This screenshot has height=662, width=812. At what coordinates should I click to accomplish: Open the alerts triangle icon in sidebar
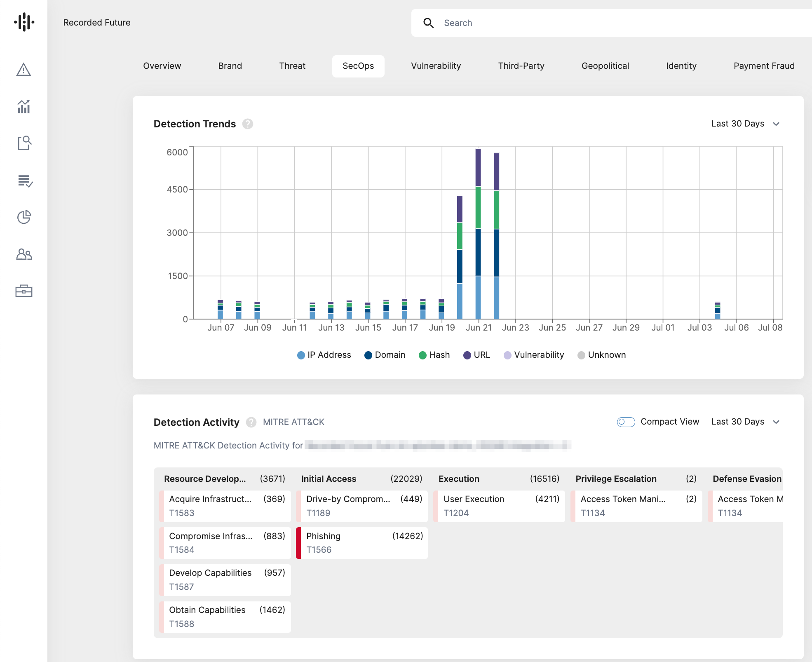coord(23,70)
